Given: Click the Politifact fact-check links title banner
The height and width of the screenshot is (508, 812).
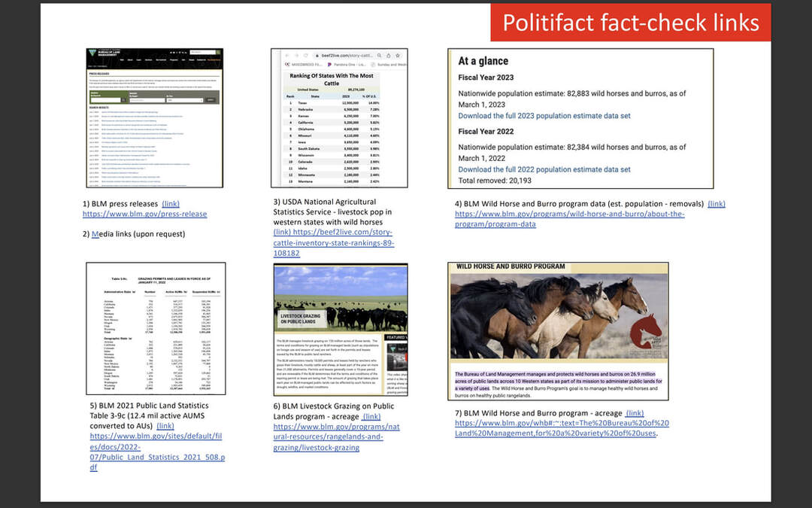Looking at the screenshot, I should [x=630, y=23].
